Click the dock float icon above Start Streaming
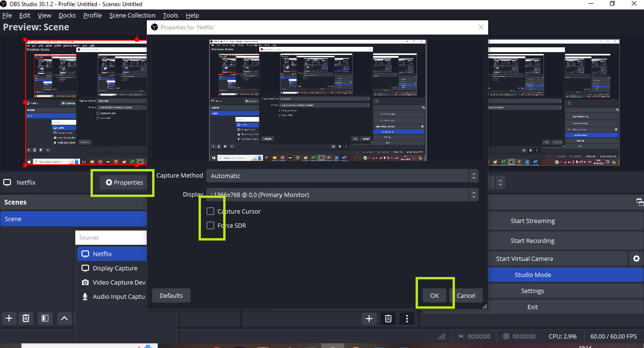Image resolution: width=644 pixels, height=348 pixels. click(x=640, y=202)
